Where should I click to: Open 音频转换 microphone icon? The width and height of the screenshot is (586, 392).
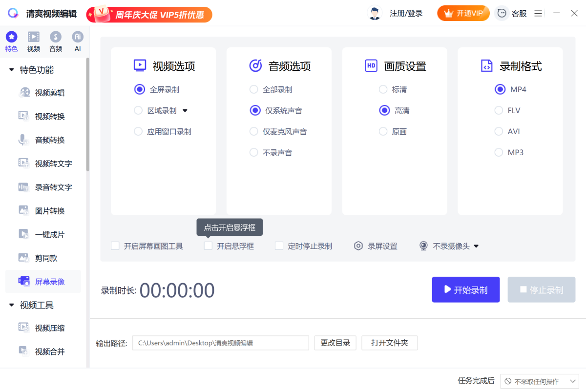click(23, 140)
